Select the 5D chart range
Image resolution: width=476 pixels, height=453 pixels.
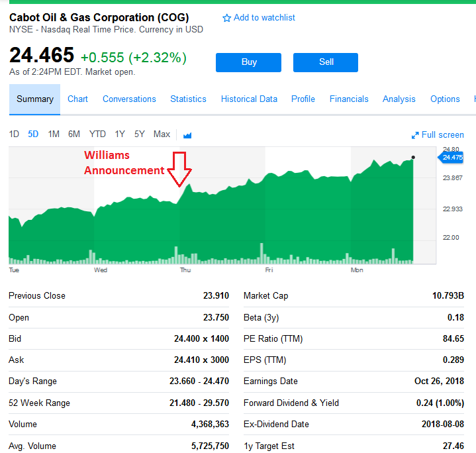33,134
